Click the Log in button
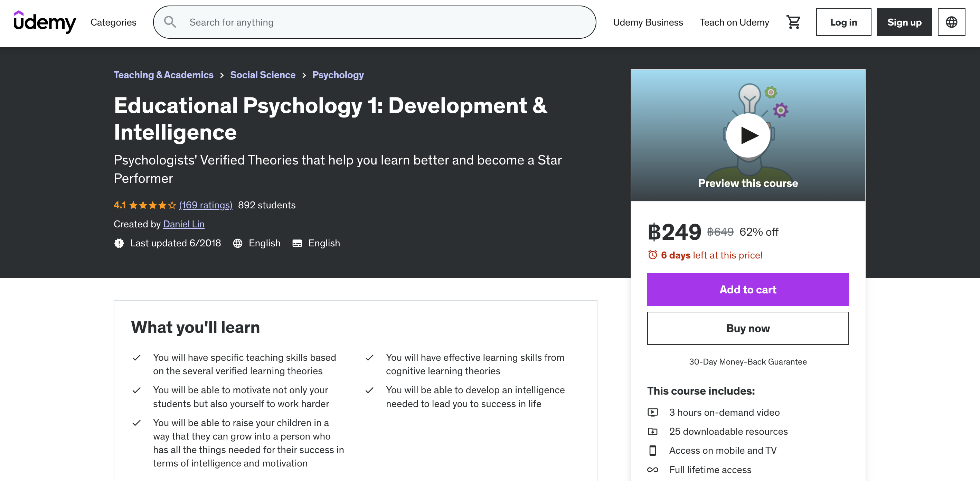The width and height of the screenshot is (980, 481). coord(843,22)
